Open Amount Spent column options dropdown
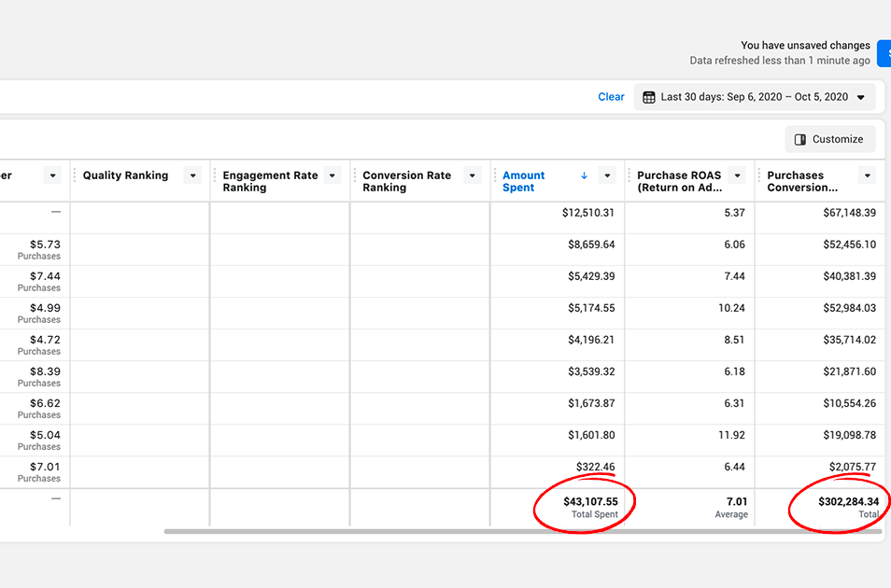This screenshot has height=588, width=891. point(607,175)
